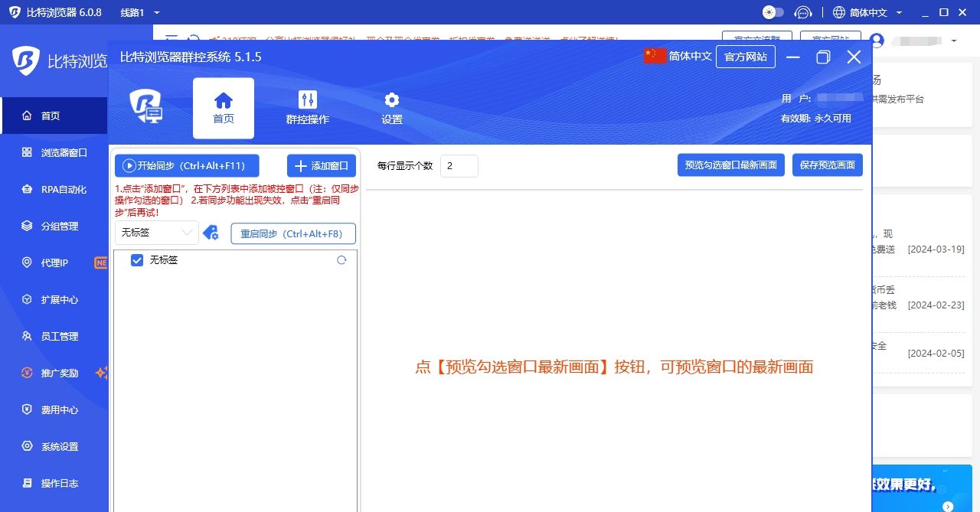Switch to the 设置 gear tab
Screen dimensions: 980x512
pyautogui.click(x=392, y=108)
